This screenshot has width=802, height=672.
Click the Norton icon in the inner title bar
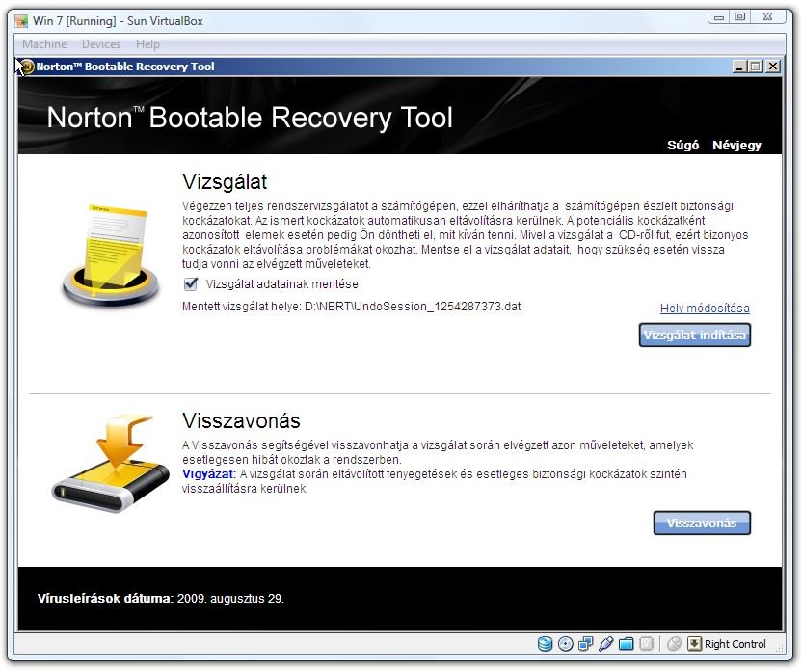27,67
